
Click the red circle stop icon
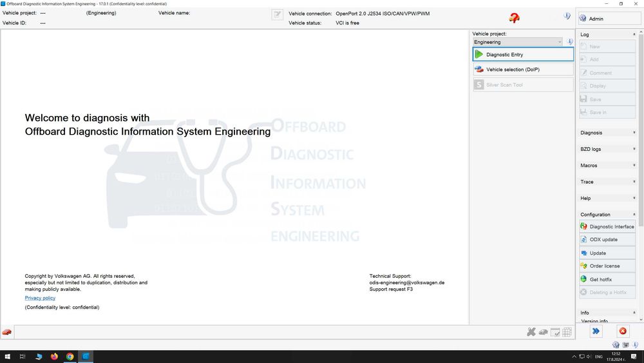pyautogui.click(x=623, y=331)
